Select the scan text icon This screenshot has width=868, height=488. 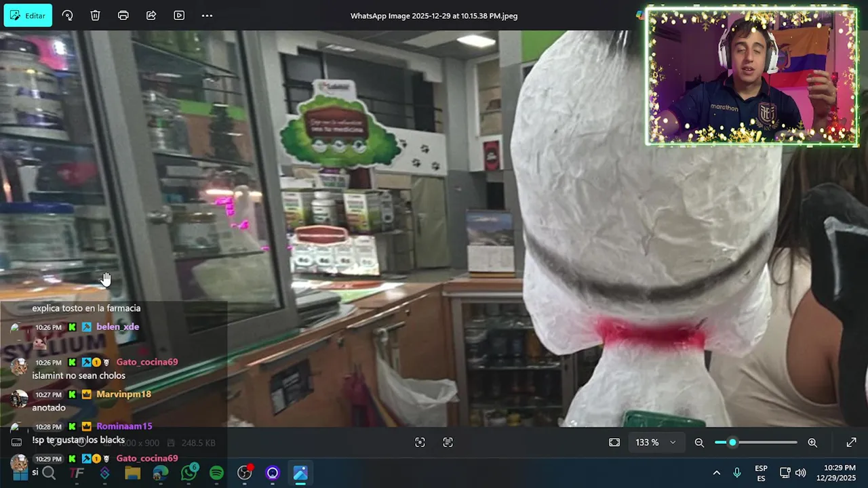click(x=448, y=443)
